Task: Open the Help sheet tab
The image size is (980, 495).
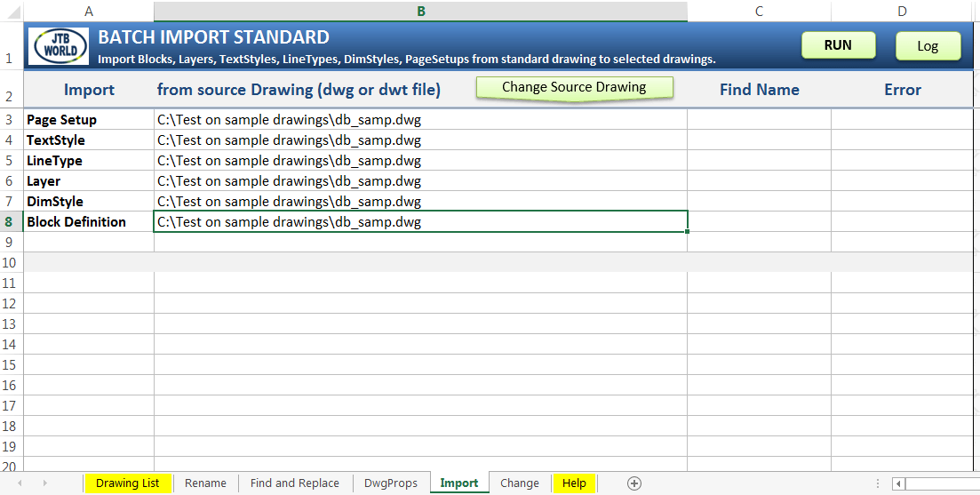Action: tap(574, 483)
